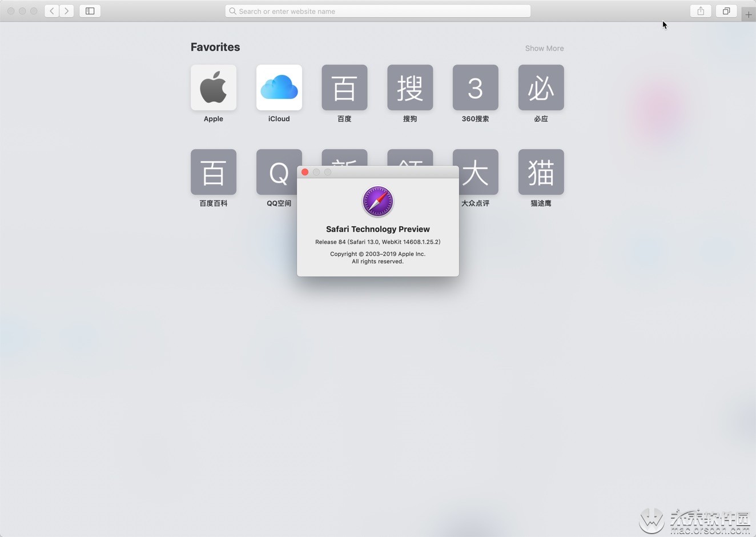The height and width of the screenshot is (537, 756).
Task: Open the Share menu button
Action: [x=701, y=11]
